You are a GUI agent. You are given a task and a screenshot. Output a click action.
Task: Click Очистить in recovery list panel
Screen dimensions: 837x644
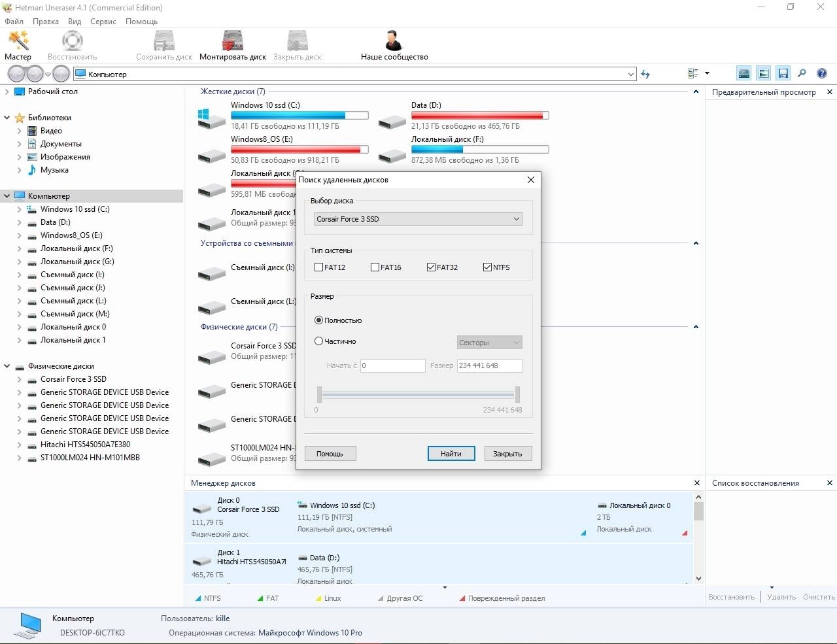[x=819, y=597]
